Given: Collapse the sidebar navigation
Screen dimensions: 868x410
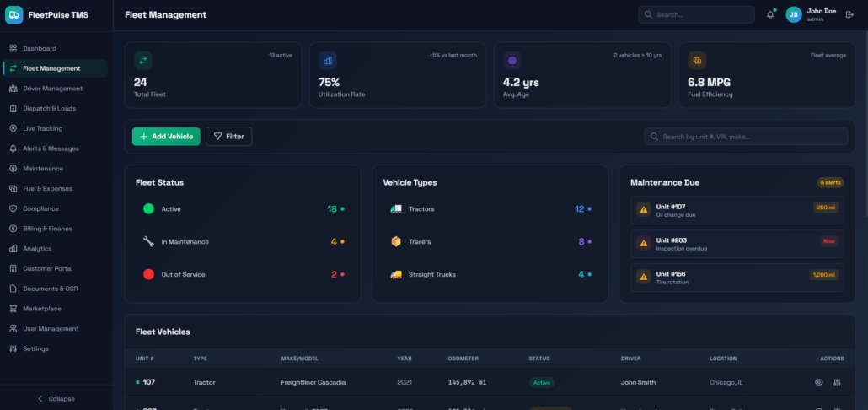Looking at the screenshot, I should [x=56, y=398].
